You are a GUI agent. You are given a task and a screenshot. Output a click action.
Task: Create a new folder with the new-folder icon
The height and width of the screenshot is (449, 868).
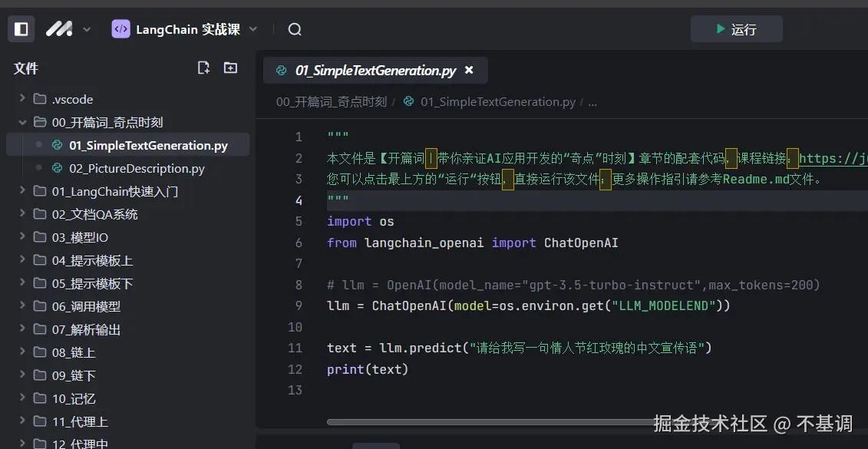click(230, 68)
